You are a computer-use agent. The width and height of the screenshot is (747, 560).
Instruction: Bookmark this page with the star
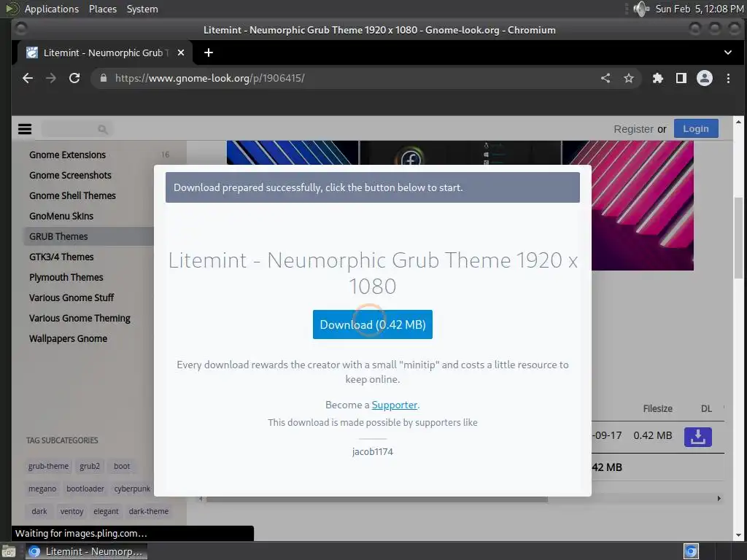point(629,78)
